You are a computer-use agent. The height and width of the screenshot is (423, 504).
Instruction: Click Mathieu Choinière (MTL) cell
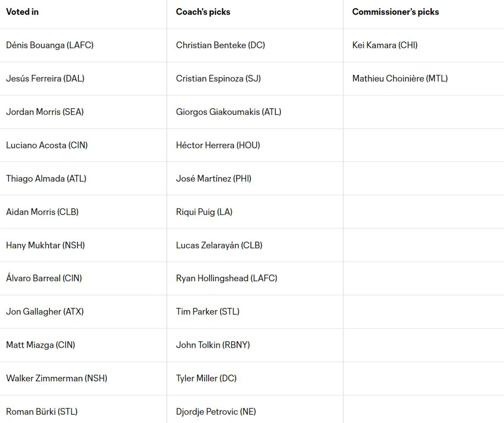[x=400, y=78]
